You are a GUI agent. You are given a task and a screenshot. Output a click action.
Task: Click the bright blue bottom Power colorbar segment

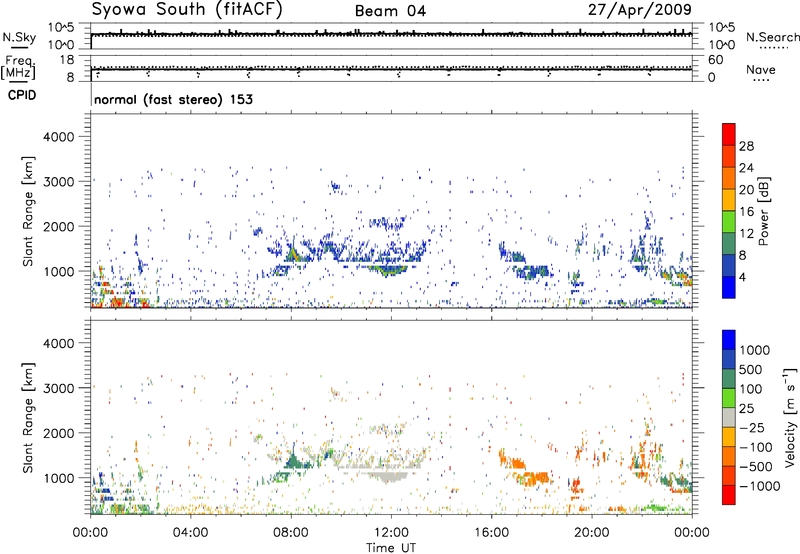coord(729,287)
